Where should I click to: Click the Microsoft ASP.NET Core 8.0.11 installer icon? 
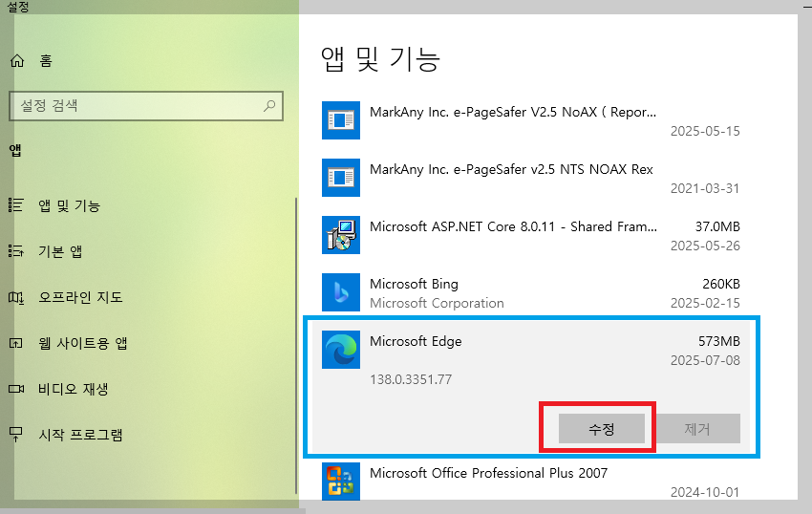(341, 235)
